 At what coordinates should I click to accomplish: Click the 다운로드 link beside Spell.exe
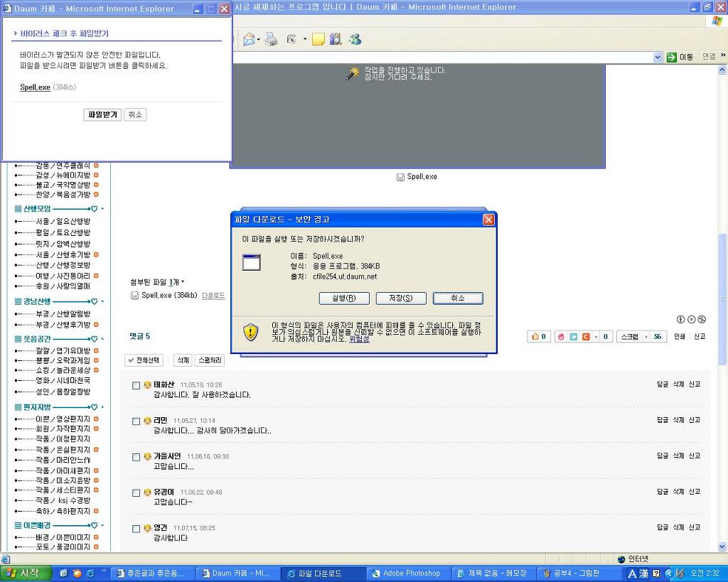(213, 296)
